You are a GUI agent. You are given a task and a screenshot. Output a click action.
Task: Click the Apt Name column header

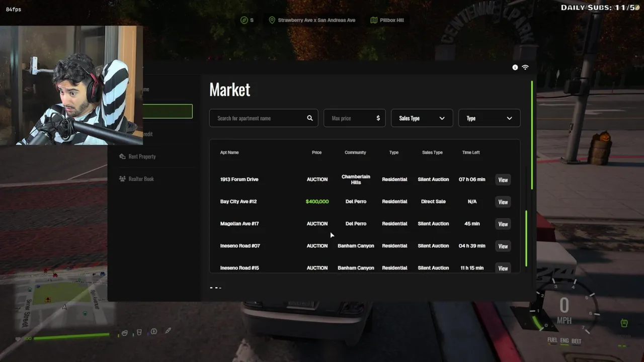coord(229,152)
